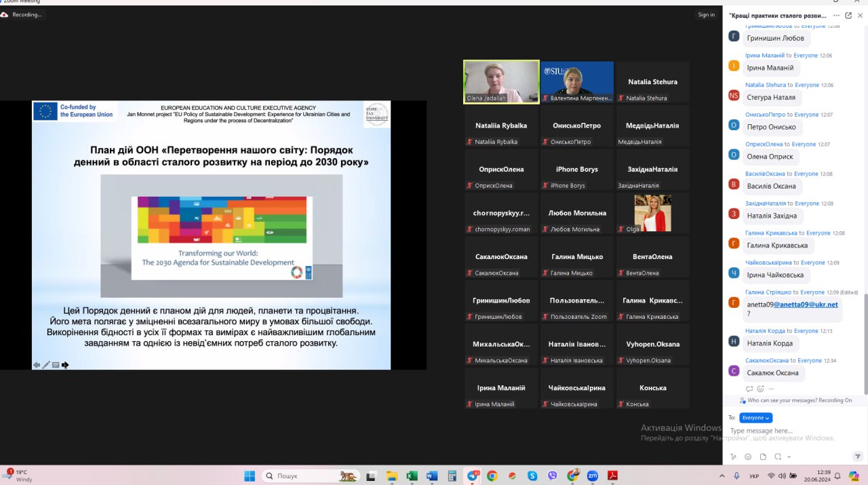868x485 pixels.
Task: Open the chat panel more options menu
Action: (x=837, y=15)
